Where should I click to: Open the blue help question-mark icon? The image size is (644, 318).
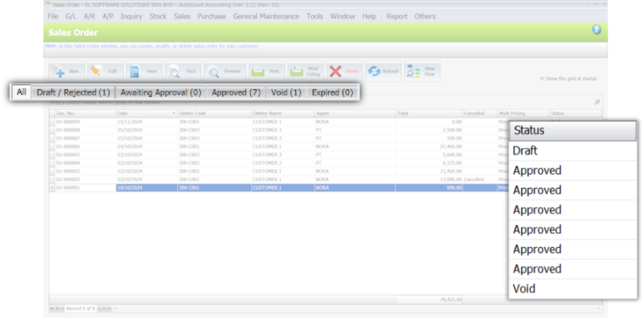coord(597,29)
